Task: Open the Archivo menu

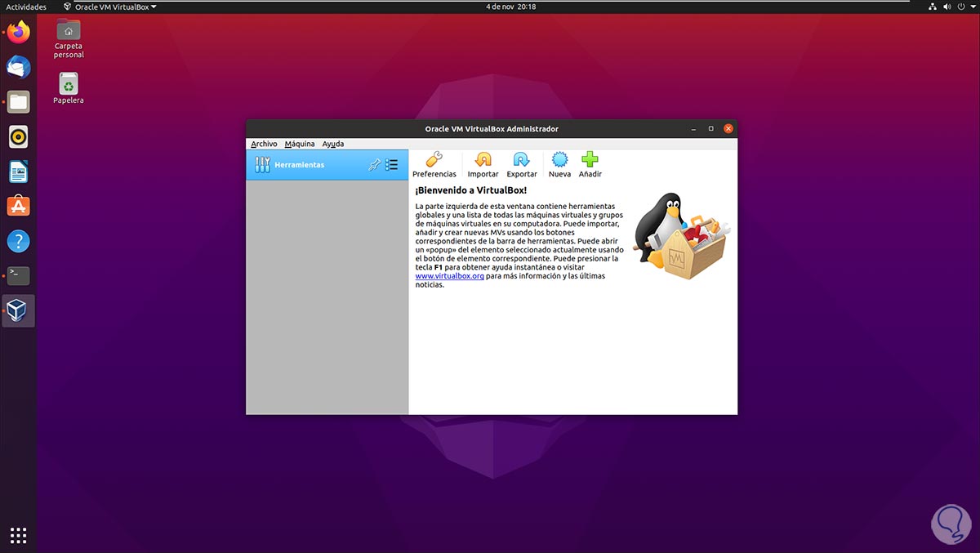Action: pos(264,144)
